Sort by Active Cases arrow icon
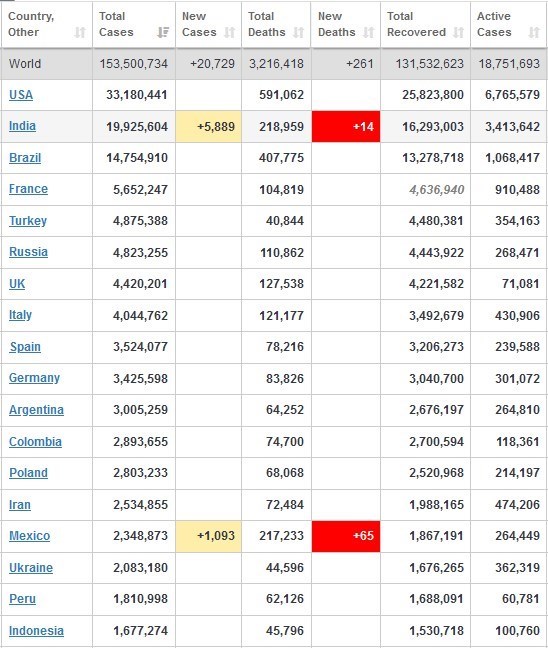 click(x=534, y=32)
